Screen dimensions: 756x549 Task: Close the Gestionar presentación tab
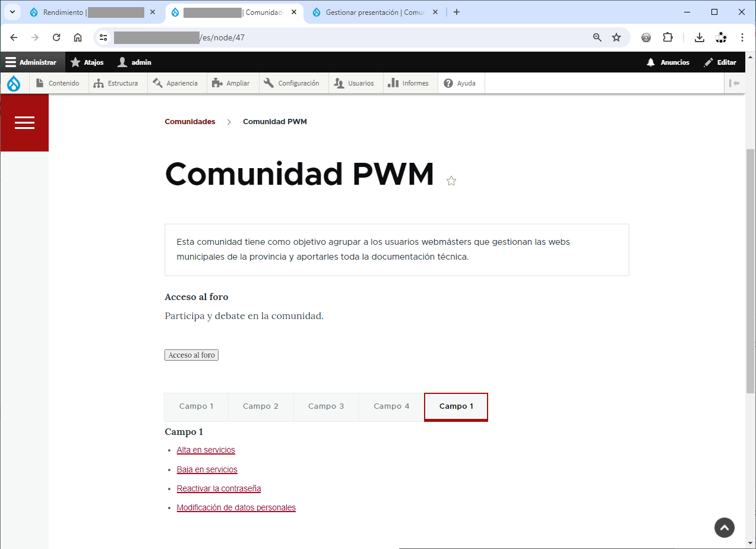pos(435,12)
